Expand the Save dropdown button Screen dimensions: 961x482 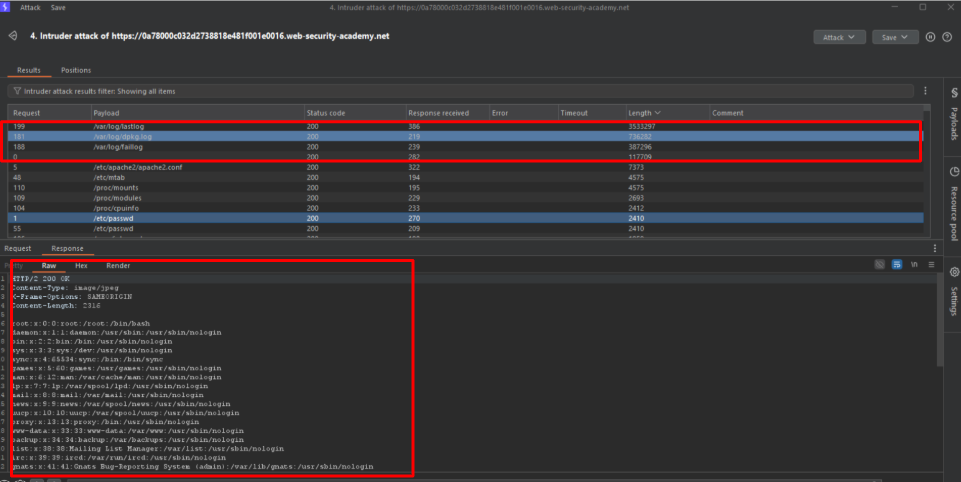894,37
